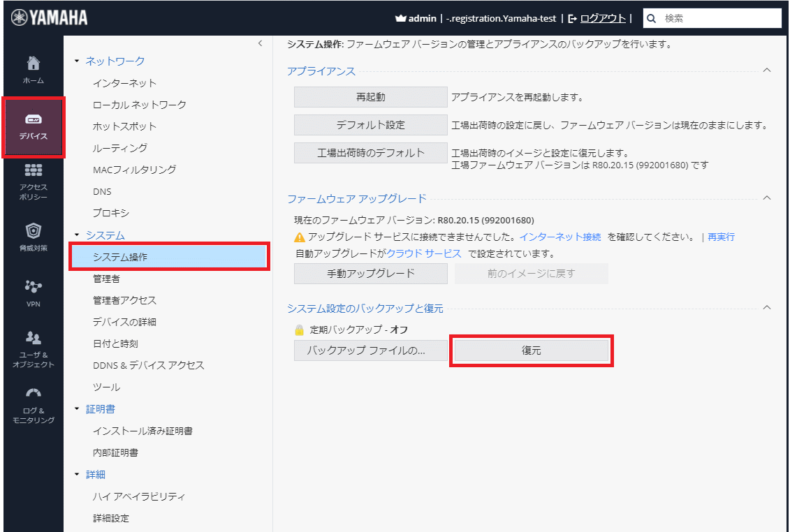Viewport: 790px width, 532px height.
Task: Select 管理者アクセス in the navigation tree
Action: pos(124,300)
